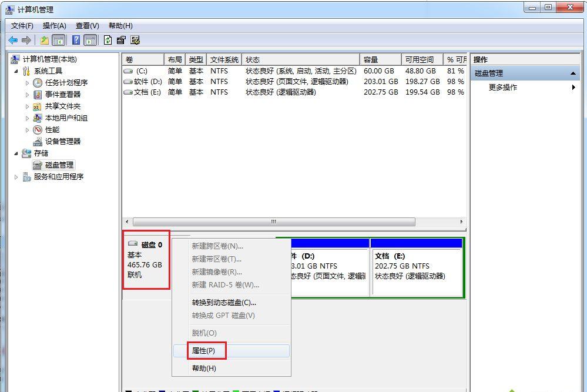Screen dimensions: 587x392
Task: Select 服务和应用程序 in the tree
Action: (58, 177)
